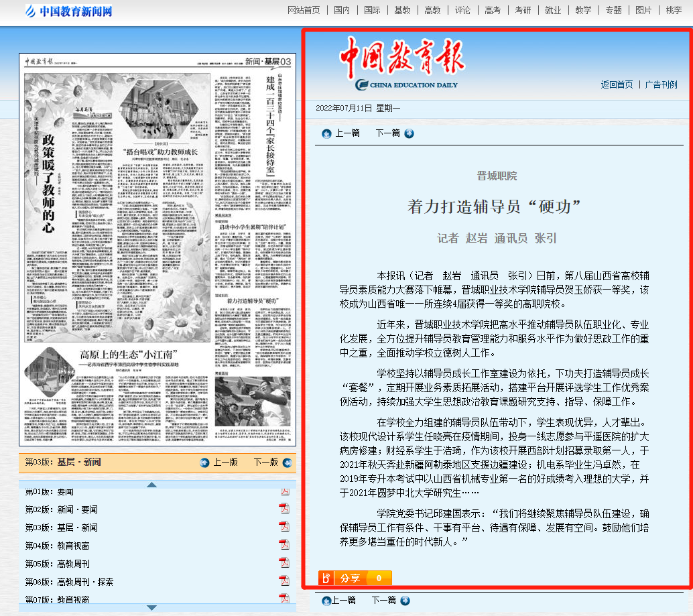693x616 pixels.
Task: Follow the 返回首页 link
Action: click(x=617, y=84)
